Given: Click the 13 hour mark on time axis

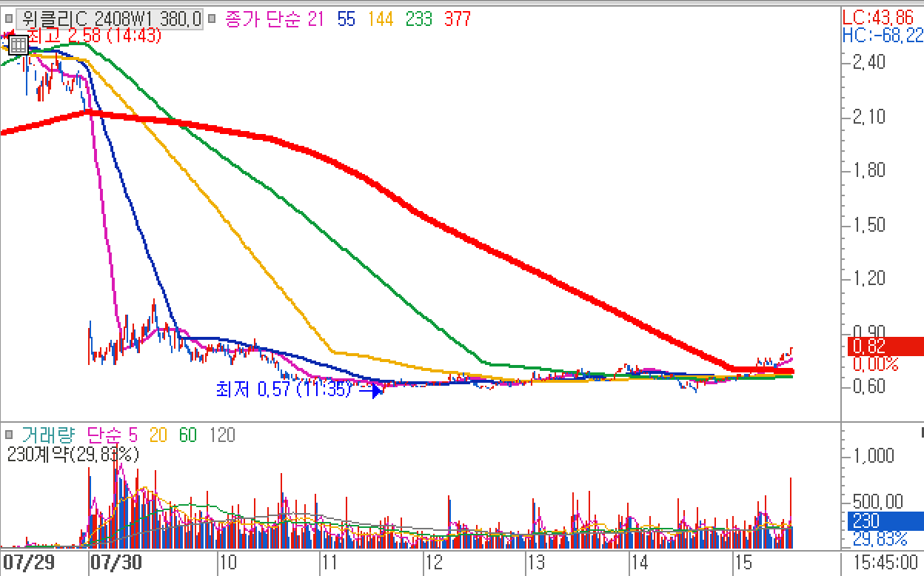Looking at the screenshot, I should 538,563.
